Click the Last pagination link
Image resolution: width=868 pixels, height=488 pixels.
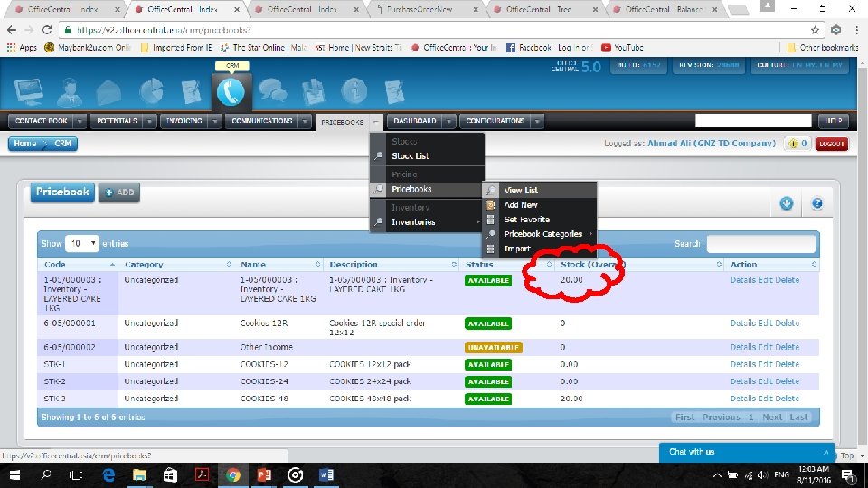798,418
